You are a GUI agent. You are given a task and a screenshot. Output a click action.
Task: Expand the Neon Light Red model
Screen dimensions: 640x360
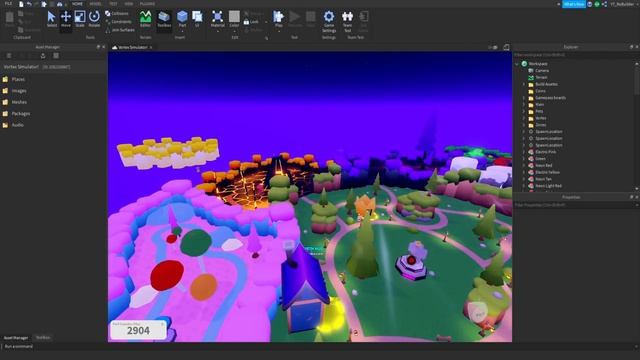[x=524, y=186]
